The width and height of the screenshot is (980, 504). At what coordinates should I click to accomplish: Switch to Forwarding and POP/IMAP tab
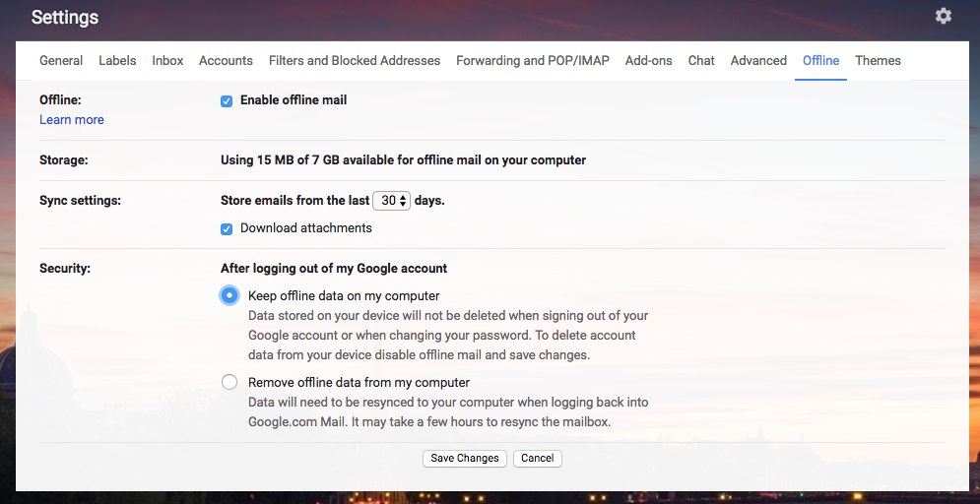coord(533,61)
